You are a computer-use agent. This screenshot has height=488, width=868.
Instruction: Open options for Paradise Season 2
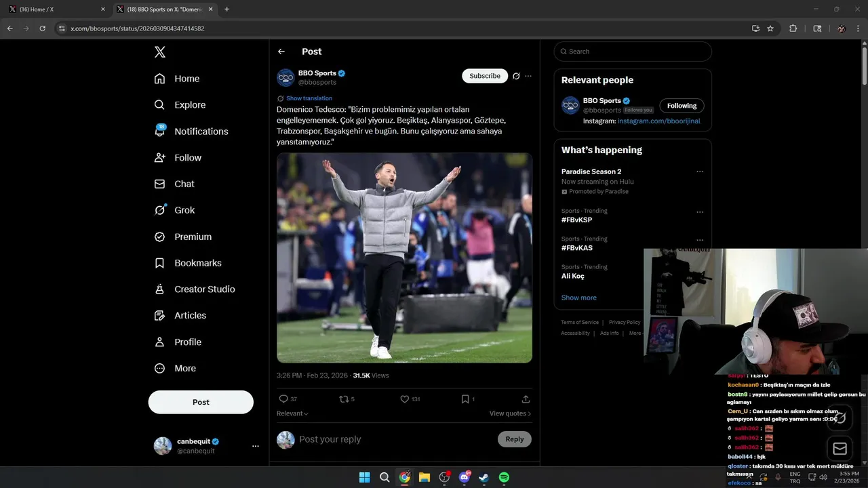700,171
